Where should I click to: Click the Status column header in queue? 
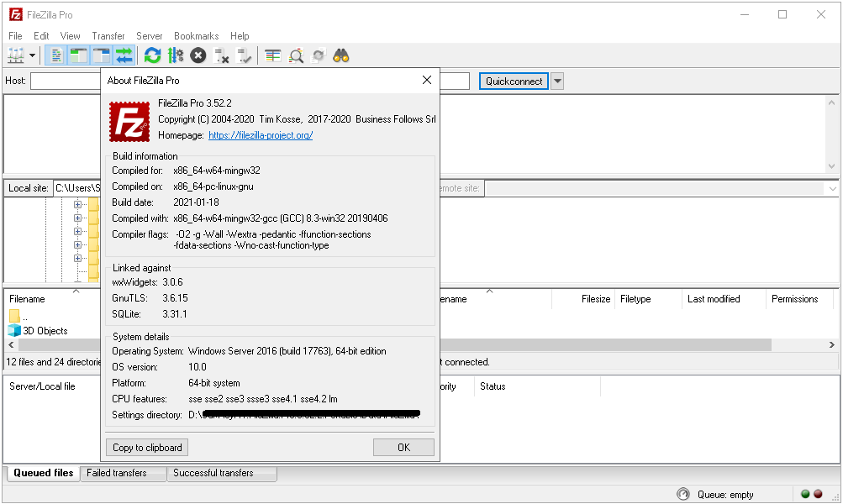click(536, 386)
